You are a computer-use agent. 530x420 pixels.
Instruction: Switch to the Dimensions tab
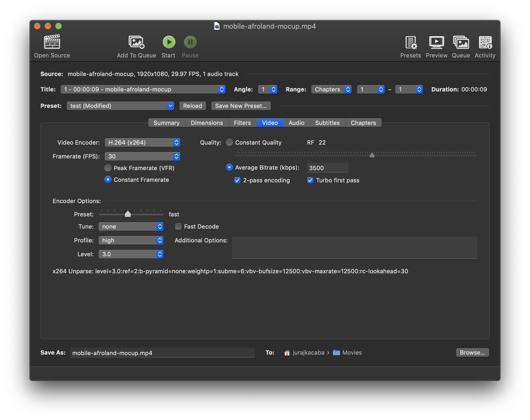tap(207, 123)
